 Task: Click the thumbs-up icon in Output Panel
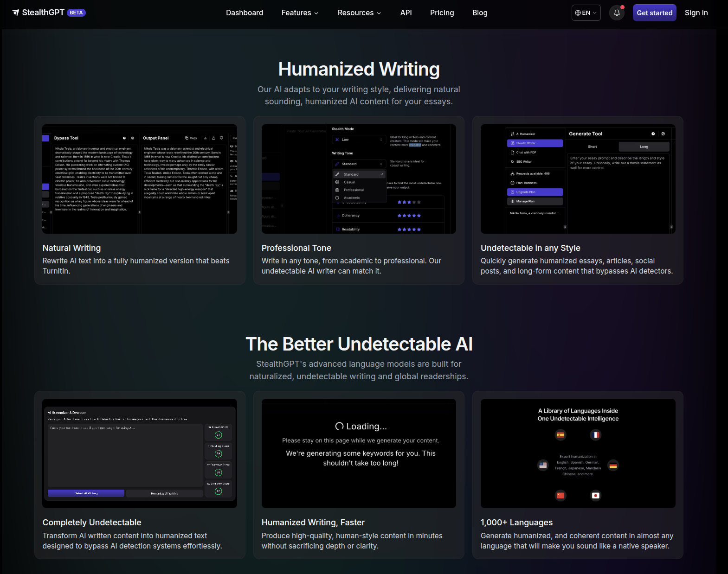coord(213,138)
